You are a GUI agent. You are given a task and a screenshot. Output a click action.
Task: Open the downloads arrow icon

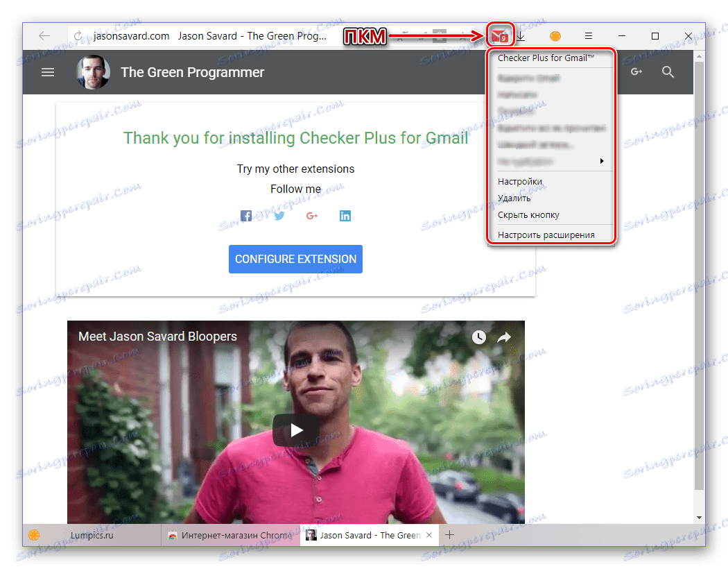521,36
